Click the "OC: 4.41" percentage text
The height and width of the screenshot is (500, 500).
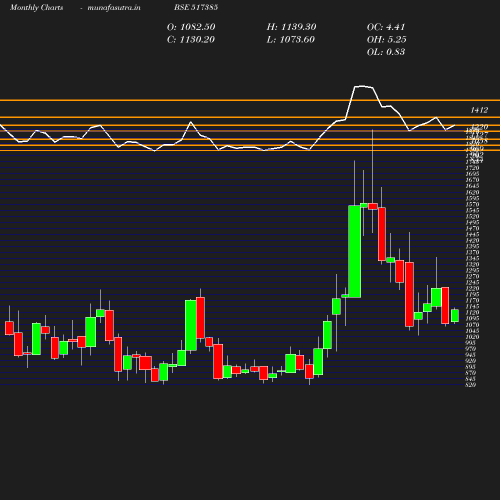click(386, 27)
